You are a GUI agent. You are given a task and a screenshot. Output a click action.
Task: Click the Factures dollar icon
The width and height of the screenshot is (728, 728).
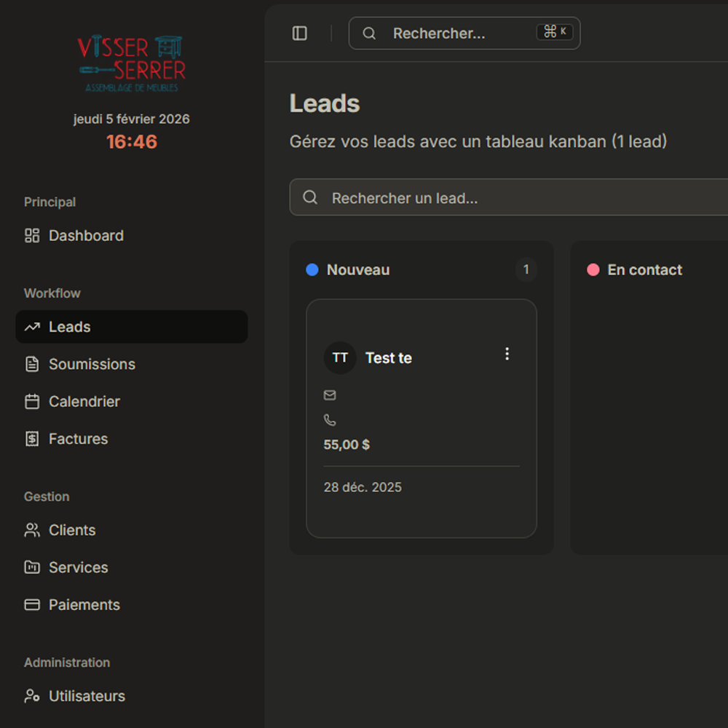pos(32,439)
